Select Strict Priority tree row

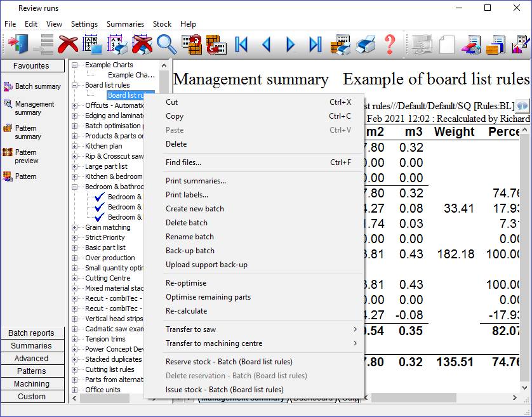(105, 237)
